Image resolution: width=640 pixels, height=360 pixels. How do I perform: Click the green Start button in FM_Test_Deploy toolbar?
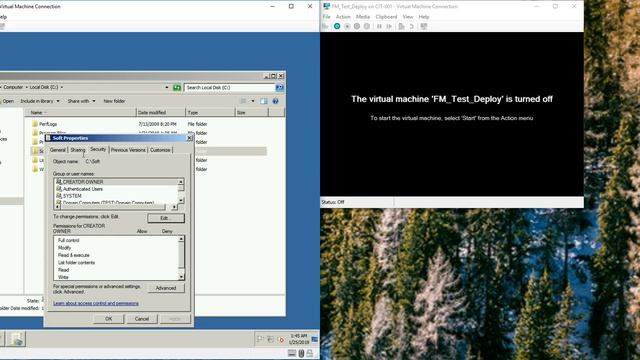pos(337,26)
